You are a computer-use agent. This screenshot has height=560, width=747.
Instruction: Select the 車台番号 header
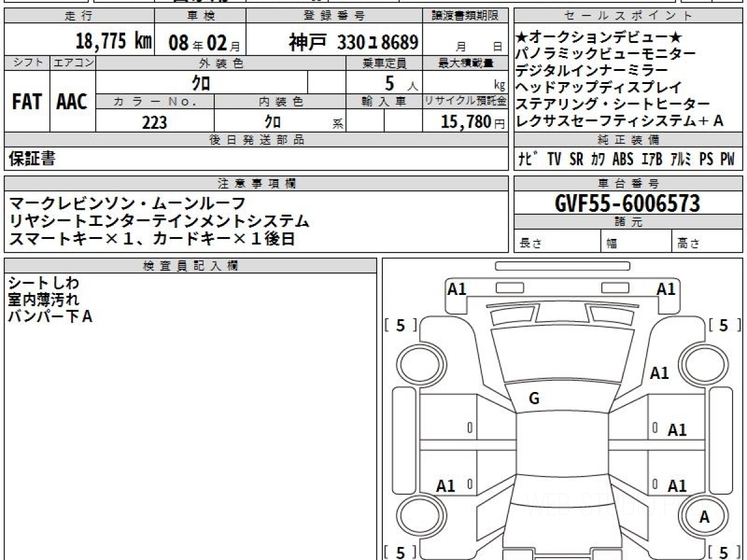(x=628, y=184)
